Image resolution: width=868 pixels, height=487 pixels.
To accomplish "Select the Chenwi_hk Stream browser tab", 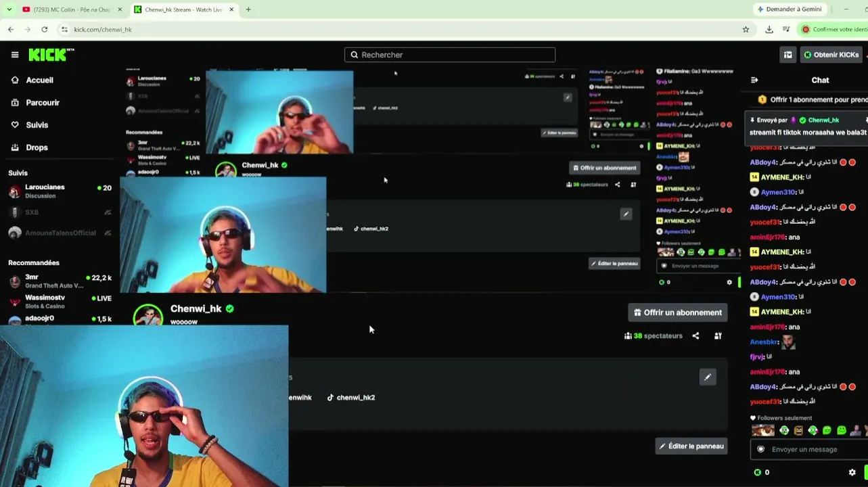I will [183, 9].
